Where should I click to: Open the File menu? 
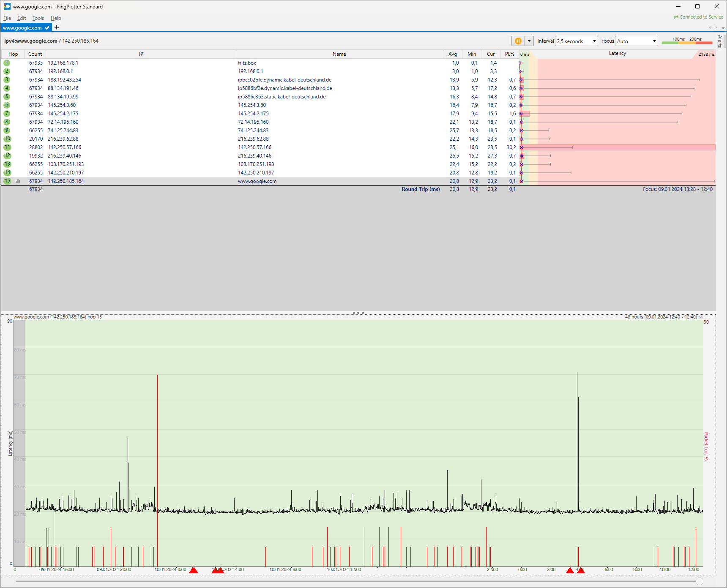coord(7,18)
